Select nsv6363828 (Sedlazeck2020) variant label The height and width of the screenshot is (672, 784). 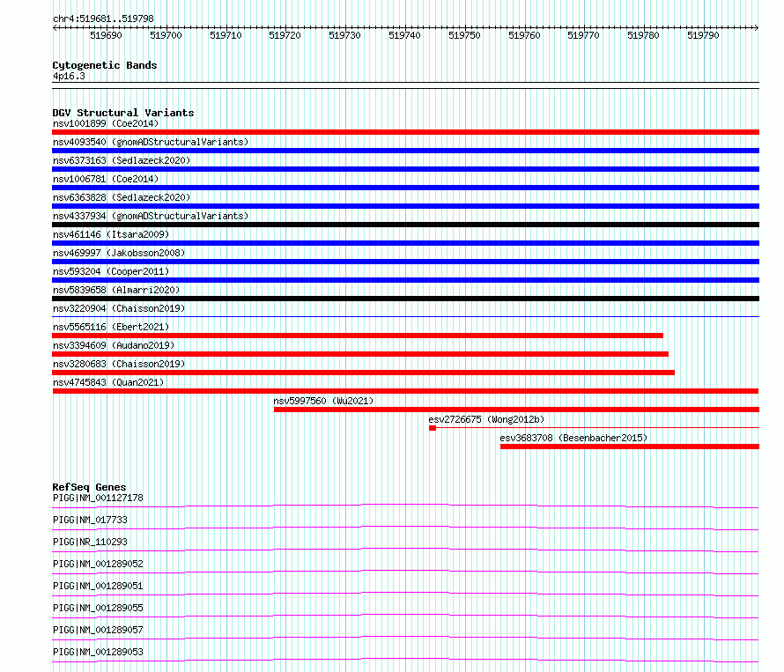pyautogui.click(x=122, y=197)
